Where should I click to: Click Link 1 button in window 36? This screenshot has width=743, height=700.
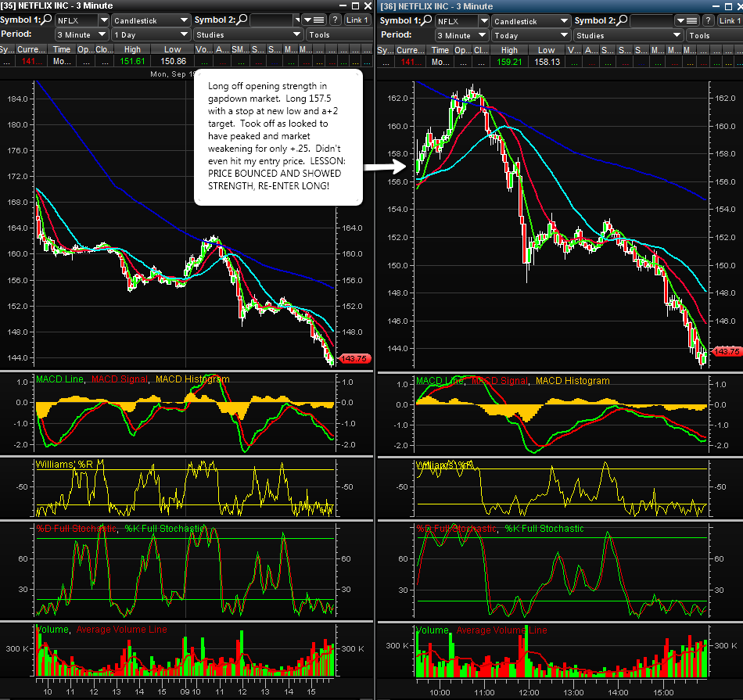tap(730, 21)
